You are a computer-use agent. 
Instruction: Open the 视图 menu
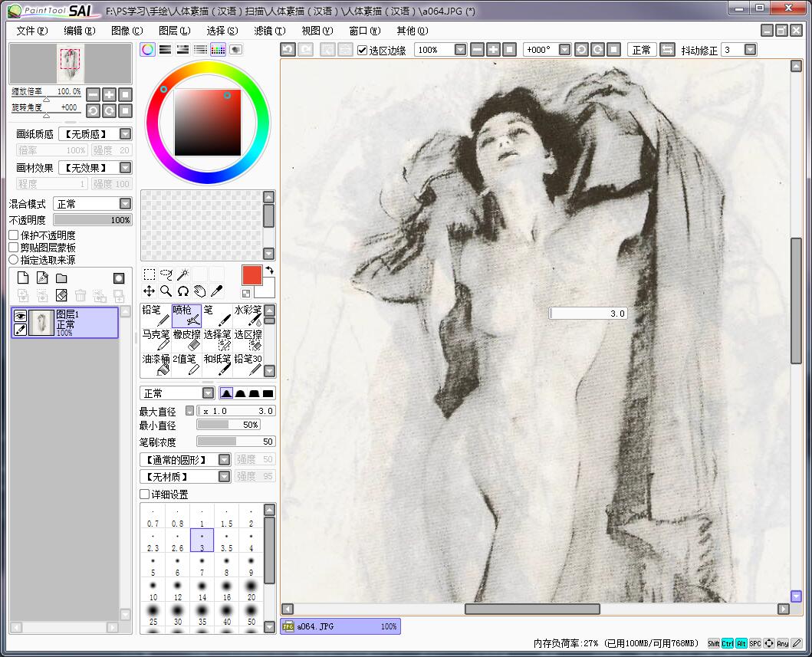pyautogui.click(x=317, y=31)
